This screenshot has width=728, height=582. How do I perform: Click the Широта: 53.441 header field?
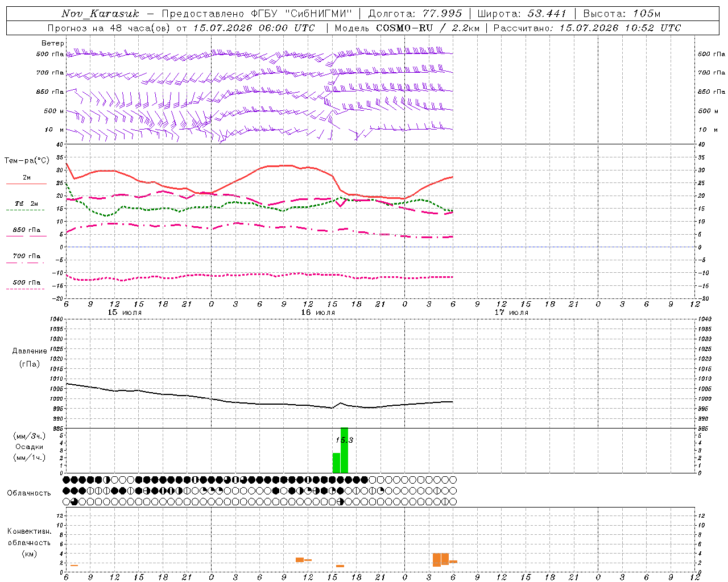(522, 14)
